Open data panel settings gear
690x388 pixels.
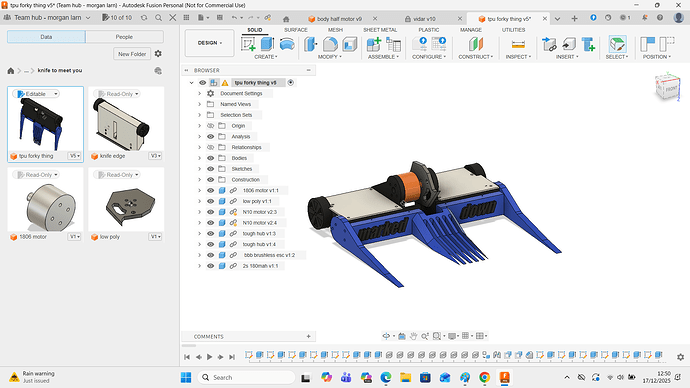click(158, 54)
